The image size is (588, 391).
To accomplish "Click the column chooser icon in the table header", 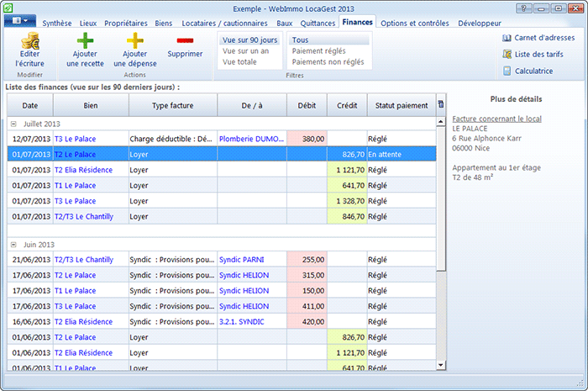I will tap(442, 105).
